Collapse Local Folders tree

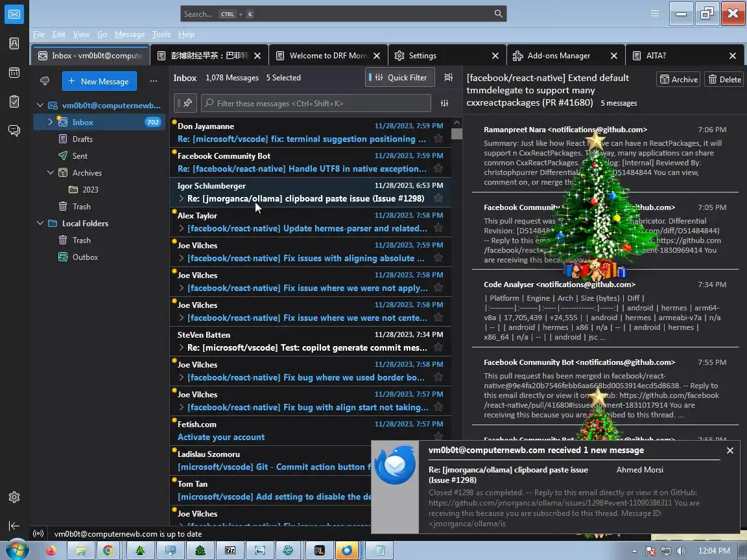(x=40, y=223)
